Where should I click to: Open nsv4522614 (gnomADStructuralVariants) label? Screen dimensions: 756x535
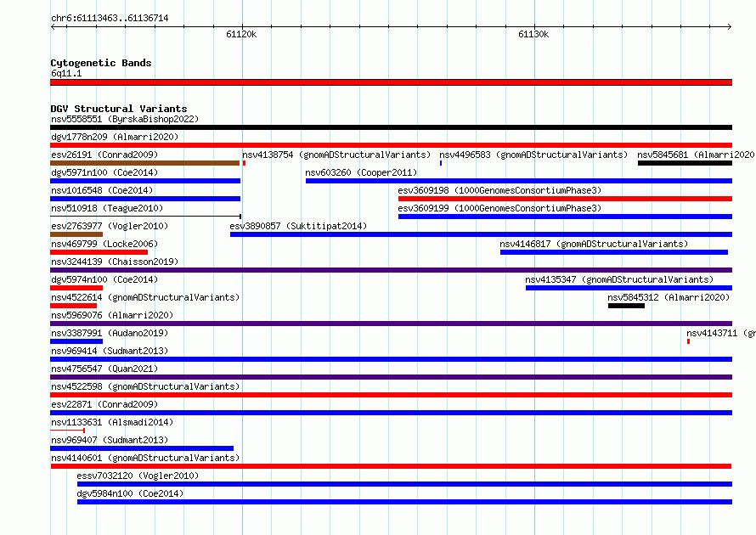tap(145, 297)
